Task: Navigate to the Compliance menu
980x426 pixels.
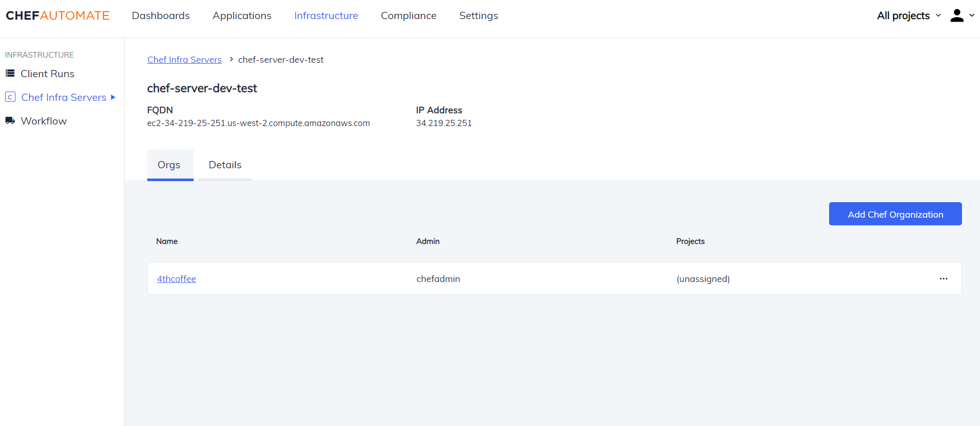Action: point(408,15)
